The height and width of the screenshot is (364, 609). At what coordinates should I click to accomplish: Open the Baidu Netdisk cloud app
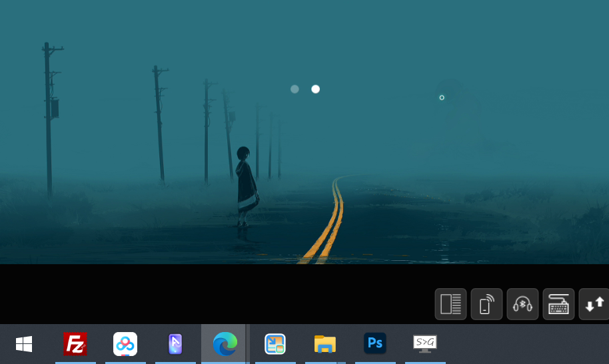click(125, 344)
